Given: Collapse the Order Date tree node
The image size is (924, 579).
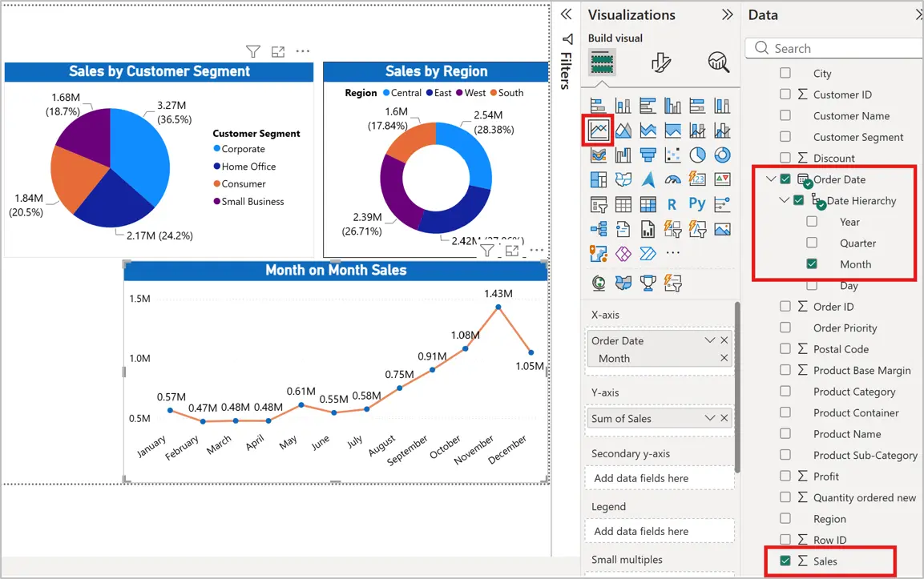Looking at the screenshot, I should click(x=771, y=179).
